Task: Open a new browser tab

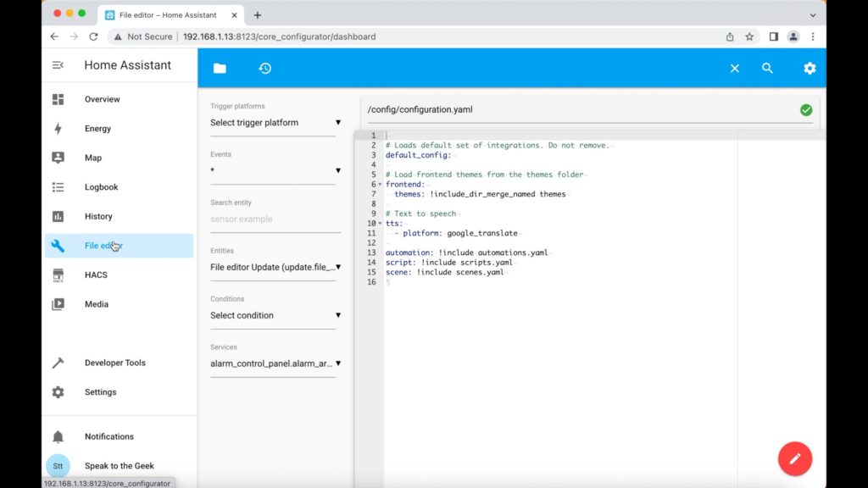Action: (258, 15)
